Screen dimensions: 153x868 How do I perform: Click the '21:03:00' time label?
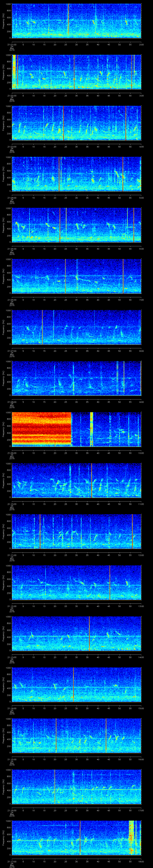click(12, 147)
